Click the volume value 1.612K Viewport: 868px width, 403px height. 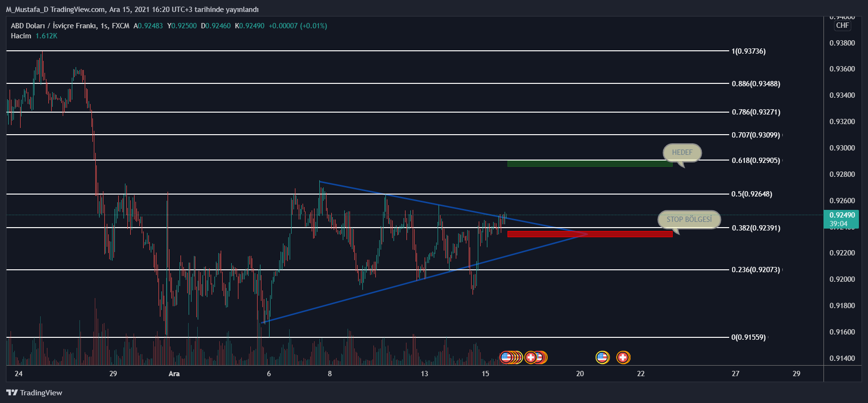click(46, 36)
